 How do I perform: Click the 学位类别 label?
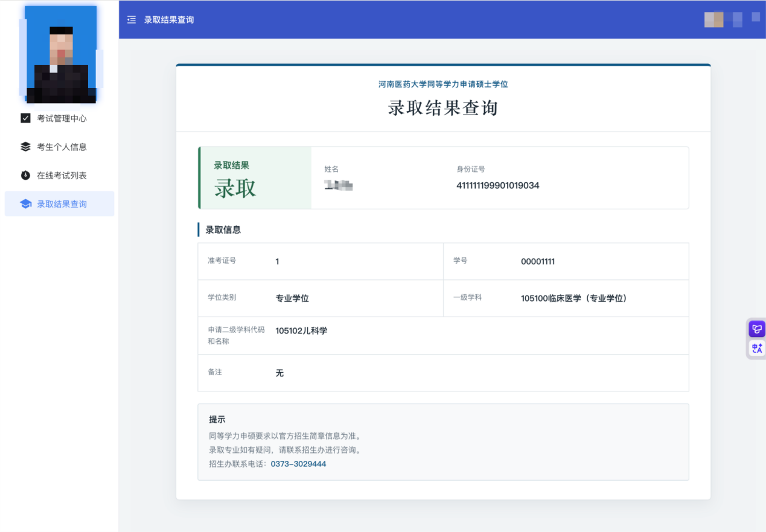222,297
